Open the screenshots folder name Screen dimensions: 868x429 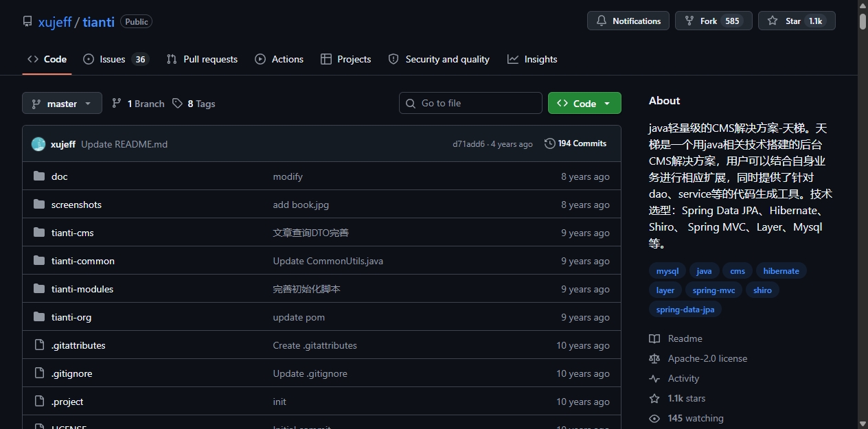pyautogui.click(x=76, y=205)
